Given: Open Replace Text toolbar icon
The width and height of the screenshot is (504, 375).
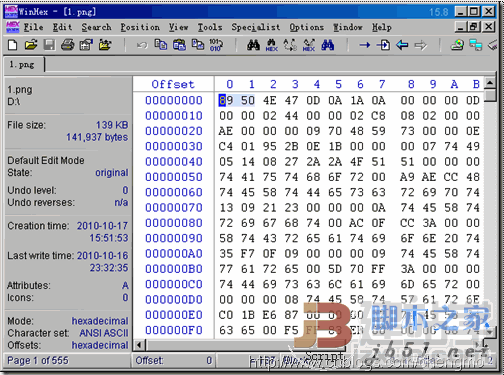Looking at the screenshot, I should coord(290,45).
